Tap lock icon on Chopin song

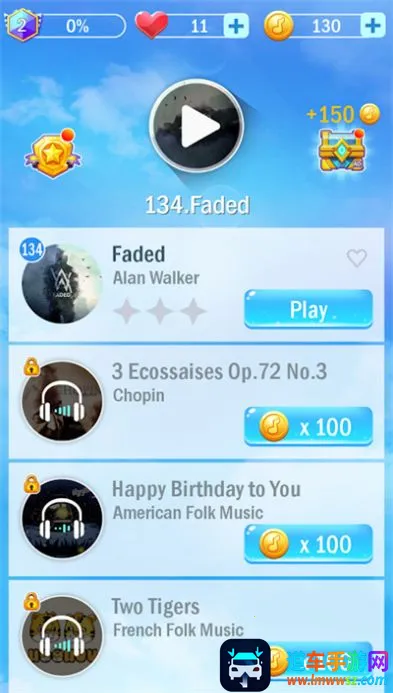(31, 367)
